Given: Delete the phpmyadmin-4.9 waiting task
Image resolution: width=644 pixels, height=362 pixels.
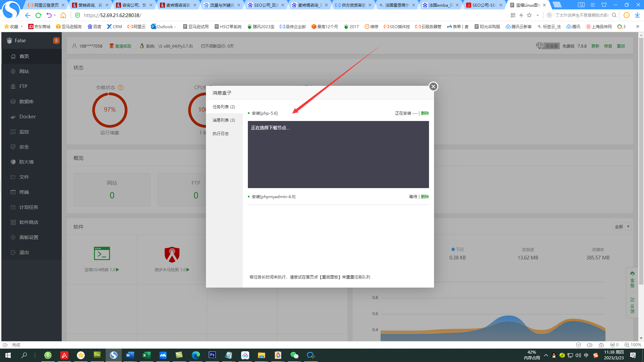Looking at the screenshot, I should click(x=425, y=197).
